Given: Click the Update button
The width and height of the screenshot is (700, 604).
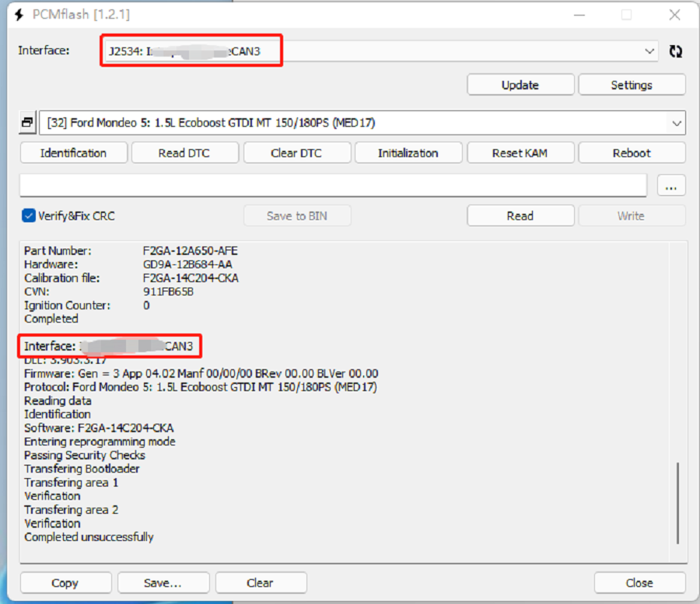Looking at the screenshot, I should tap(520, 85).
